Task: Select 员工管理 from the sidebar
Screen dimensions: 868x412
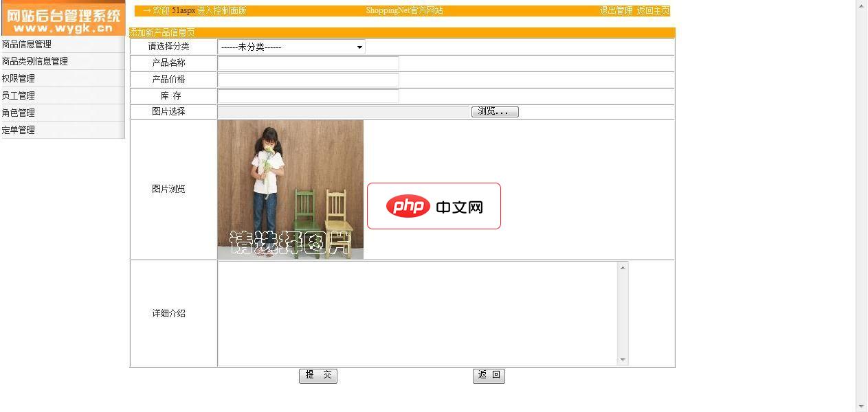Action: pyautogui.click(x=19, y=95)
